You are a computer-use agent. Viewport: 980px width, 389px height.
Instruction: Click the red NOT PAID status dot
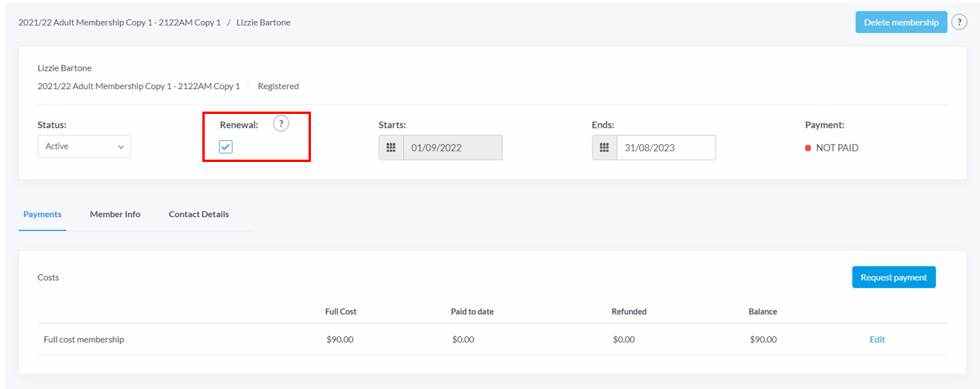pos(808,148)
